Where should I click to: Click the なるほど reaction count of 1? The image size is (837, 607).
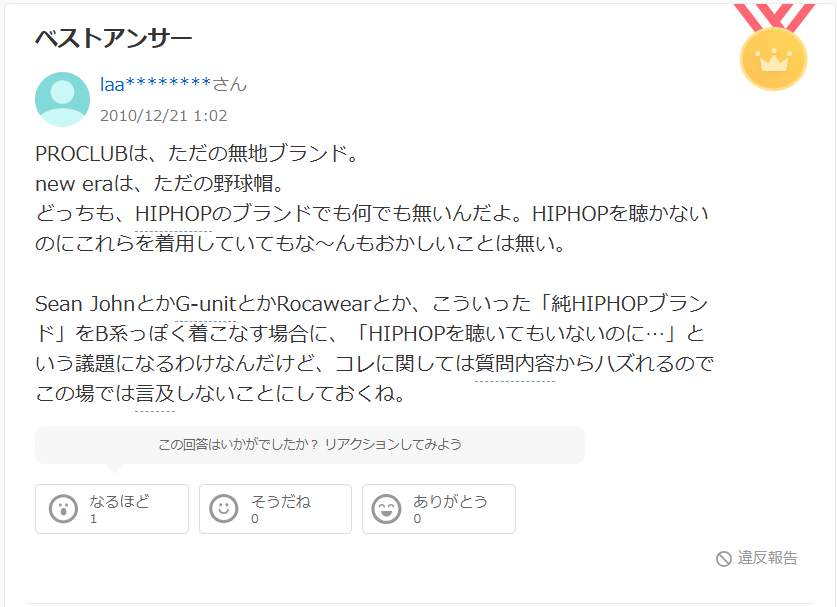click(93, 519)
